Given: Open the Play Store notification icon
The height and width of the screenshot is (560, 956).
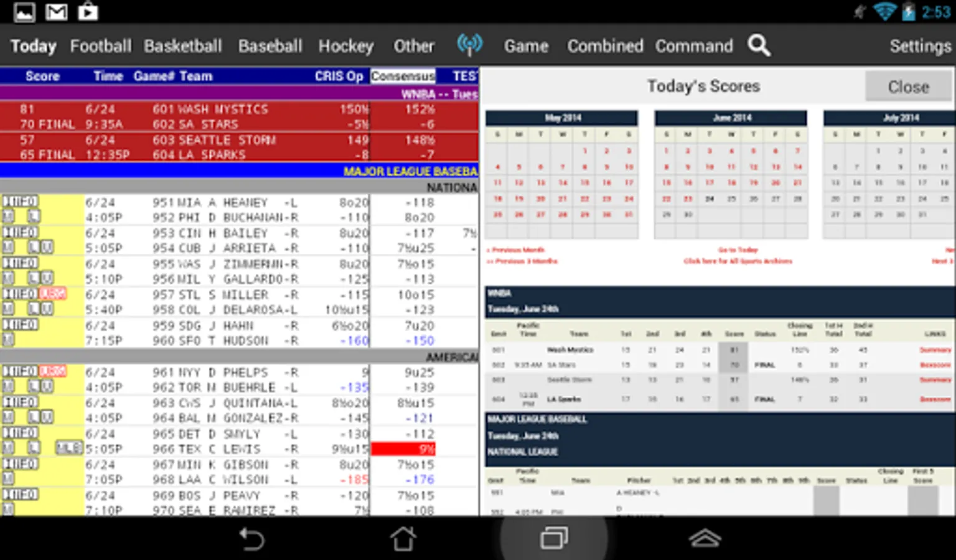Looking at the screenshot, I should tap(88, 12).
